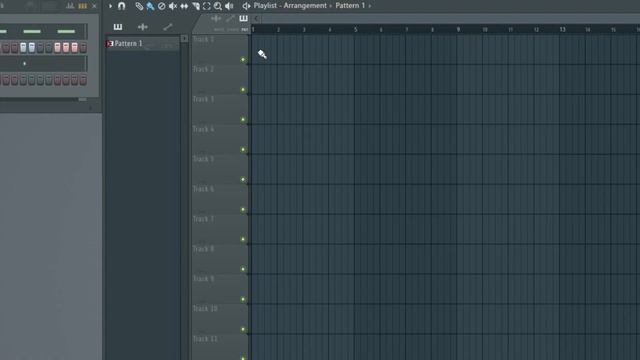Screen dimensions: 640x360
Task: Select Pattern 1 in the picker list
Action: (142, 44)
